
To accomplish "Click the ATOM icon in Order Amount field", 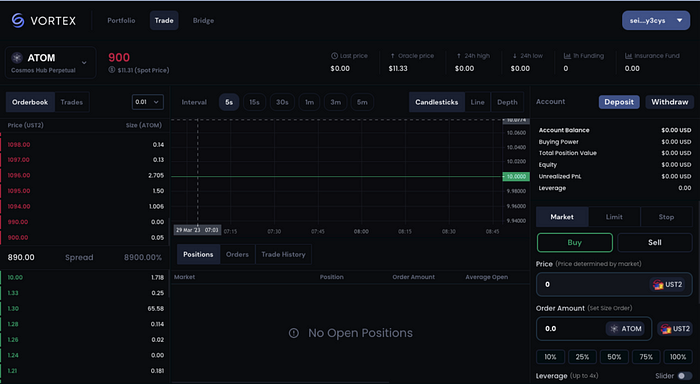I will tap(614, 329).
